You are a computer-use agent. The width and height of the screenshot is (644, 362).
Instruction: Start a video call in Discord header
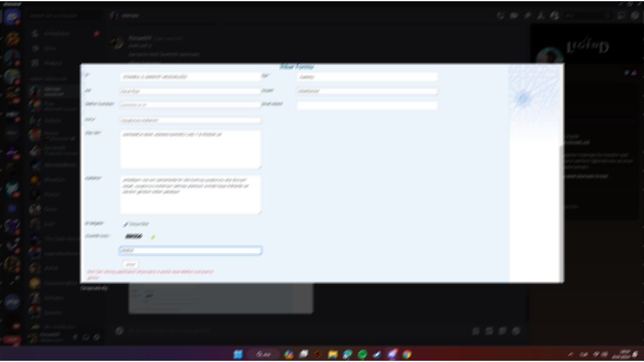coord(514,16)
